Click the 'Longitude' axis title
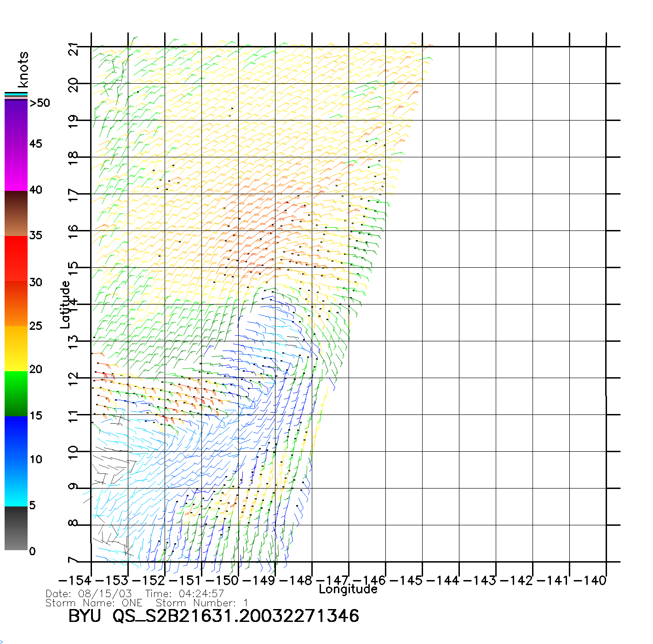 pyautogui.click(x=348, y=589)
